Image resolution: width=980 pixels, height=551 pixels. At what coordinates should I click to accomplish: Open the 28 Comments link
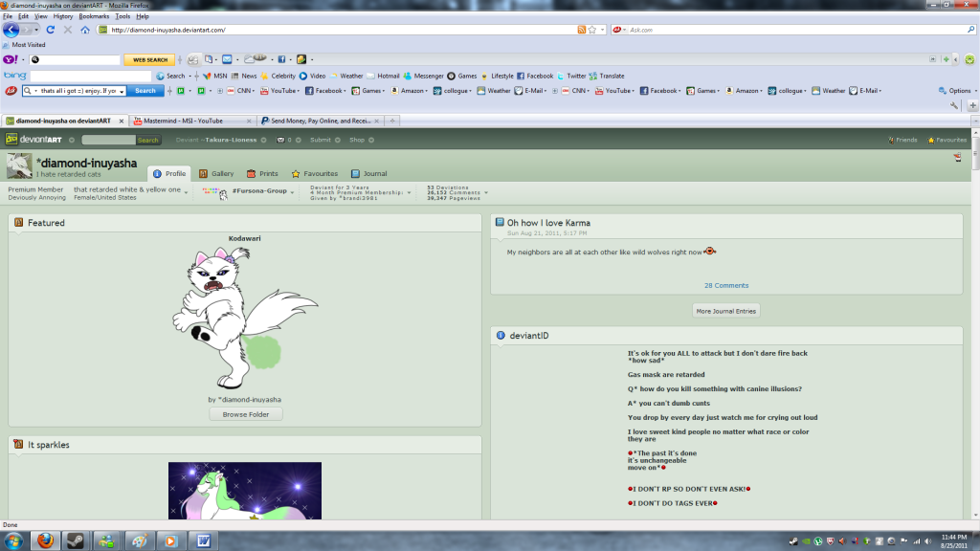coord(725,285)
